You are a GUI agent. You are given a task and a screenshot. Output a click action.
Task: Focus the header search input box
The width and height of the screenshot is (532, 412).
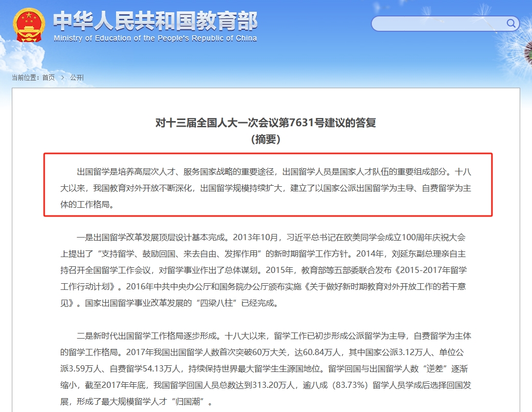[x=439, y=24]
